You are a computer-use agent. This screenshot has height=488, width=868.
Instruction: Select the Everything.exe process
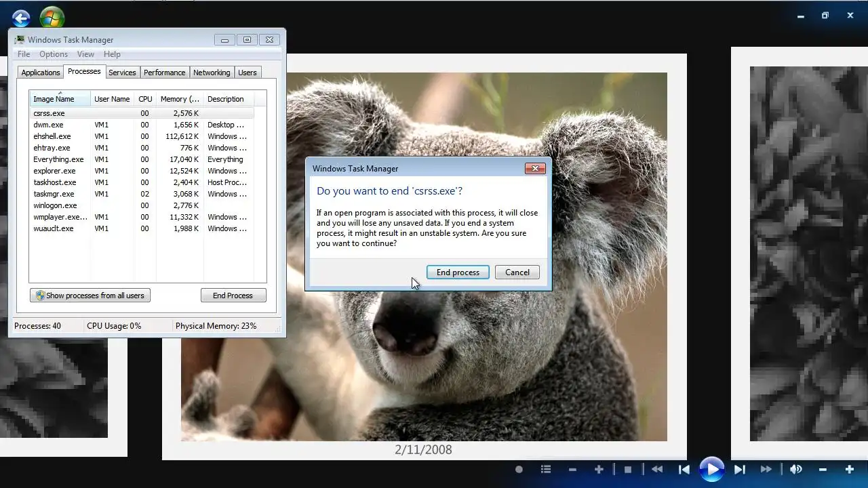(x=142, y=159)
